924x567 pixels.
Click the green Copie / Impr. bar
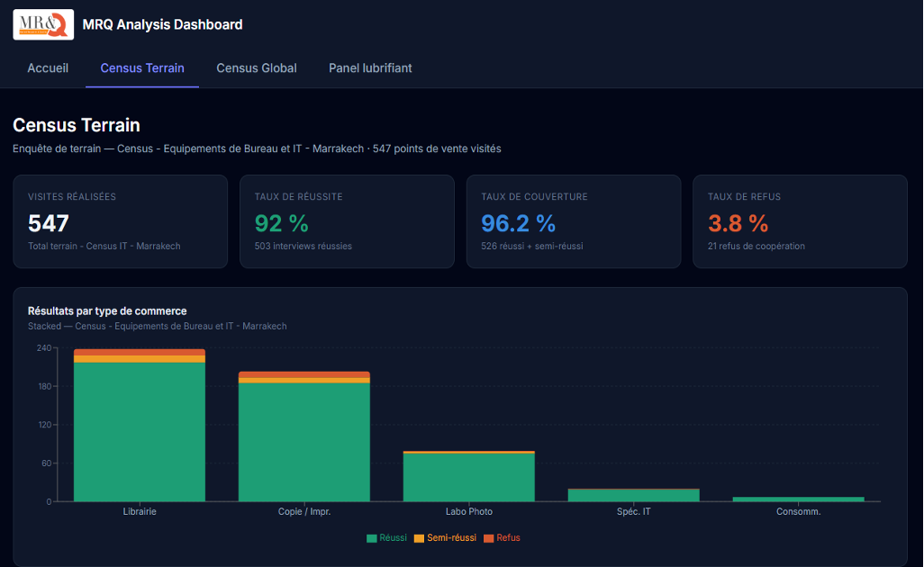pos(304,441)
